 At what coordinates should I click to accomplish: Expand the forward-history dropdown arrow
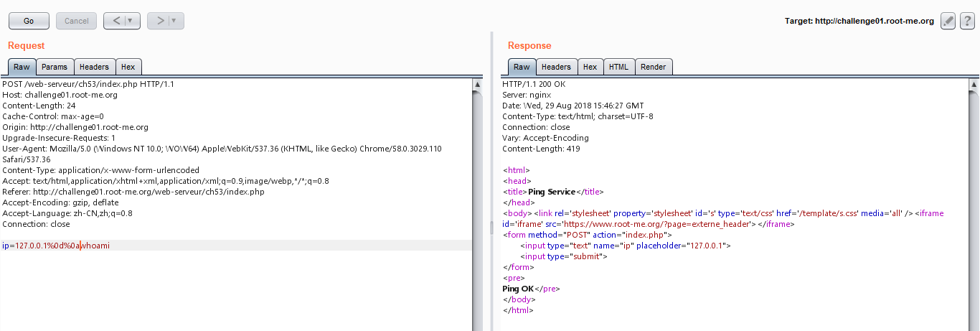(174, 21)
